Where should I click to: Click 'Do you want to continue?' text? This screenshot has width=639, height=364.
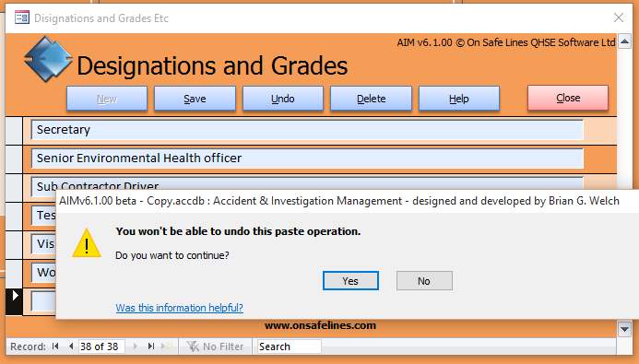[x=172, y=255]
